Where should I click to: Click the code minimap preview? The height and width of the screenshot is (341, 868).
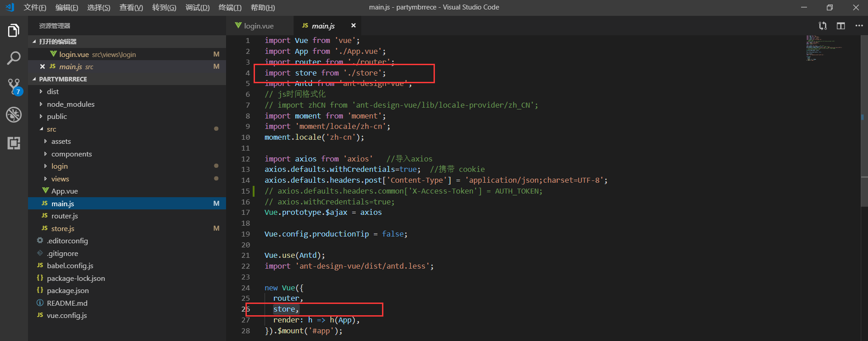824,48
